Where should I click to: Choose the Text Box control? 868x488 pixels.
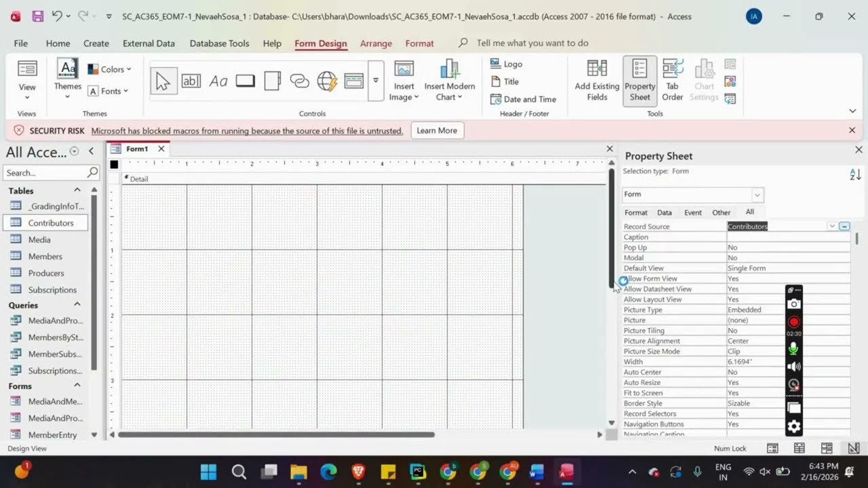[191, 81]
